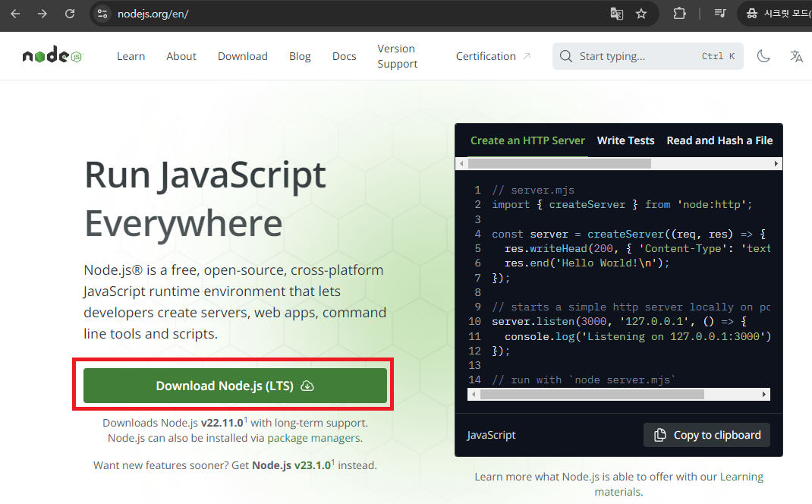Open the v22.11.0 version link
812x504 pixels.
(222, 423)
